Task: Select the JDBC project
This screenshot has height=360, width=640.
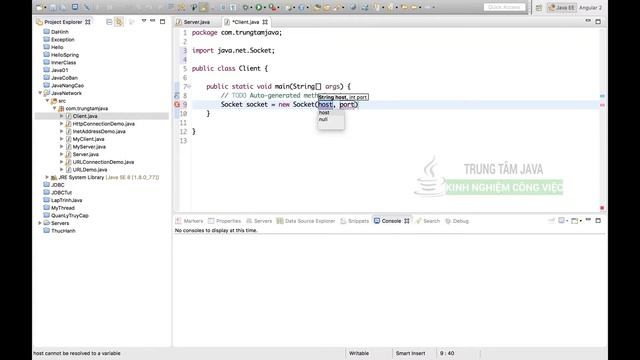Action: (58, 185)
